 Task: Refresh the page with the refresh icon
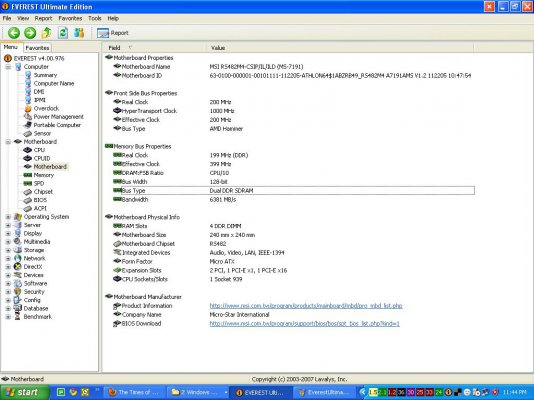click(63, 33)
